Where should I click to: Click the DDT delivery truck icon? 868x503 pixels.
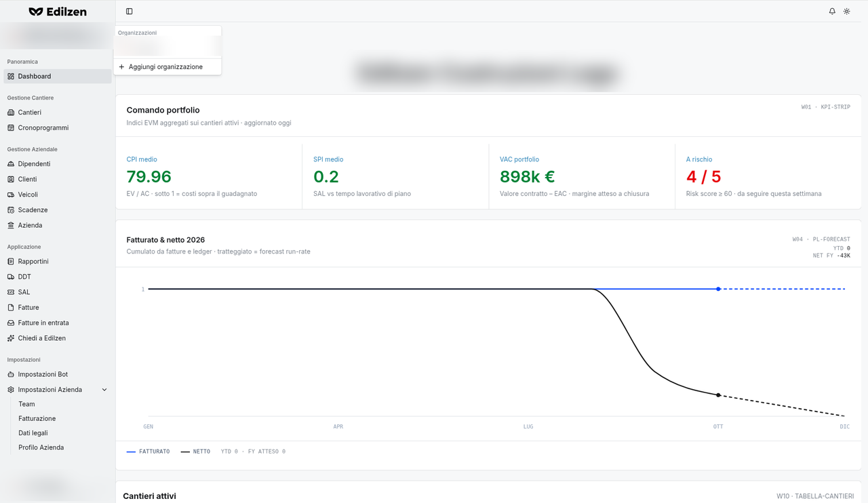11,277
